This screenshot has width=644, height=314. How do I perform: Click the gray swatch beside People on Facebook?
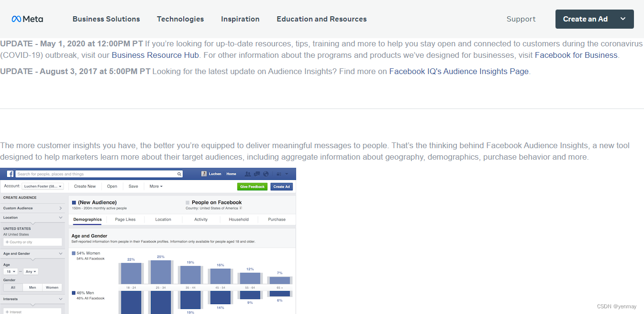(188, 203)
